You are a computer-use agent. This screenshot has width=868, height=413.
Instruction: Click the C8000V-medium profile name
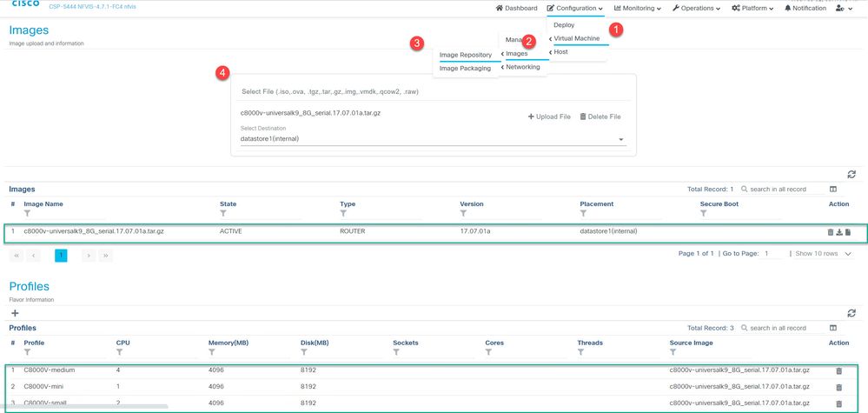tap(50, 370)
